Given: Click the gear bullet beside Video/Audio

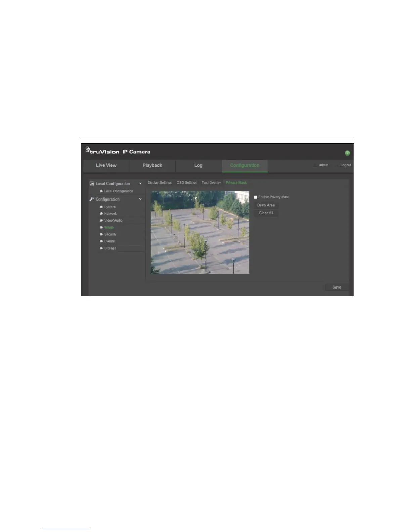Looking at the screenshot, I should coord(101,221).
